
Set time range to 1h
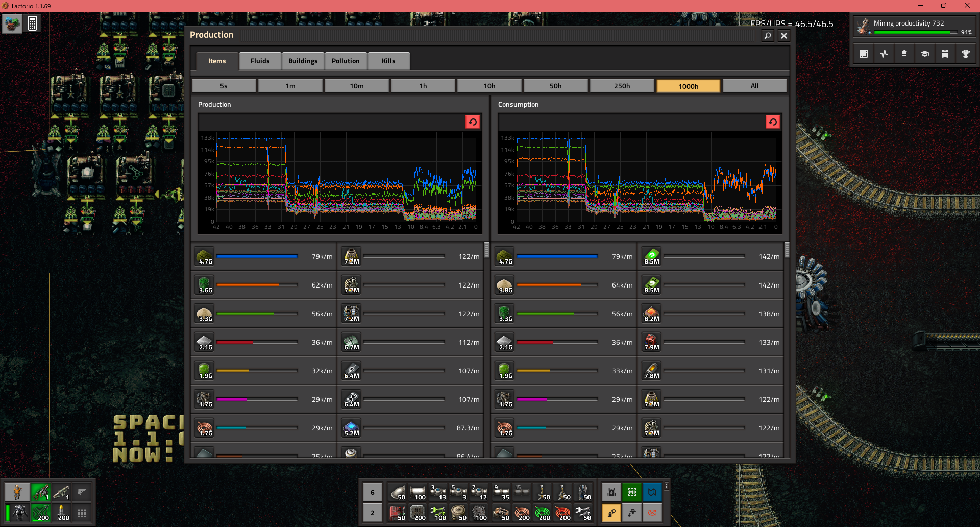click(423, 86)
